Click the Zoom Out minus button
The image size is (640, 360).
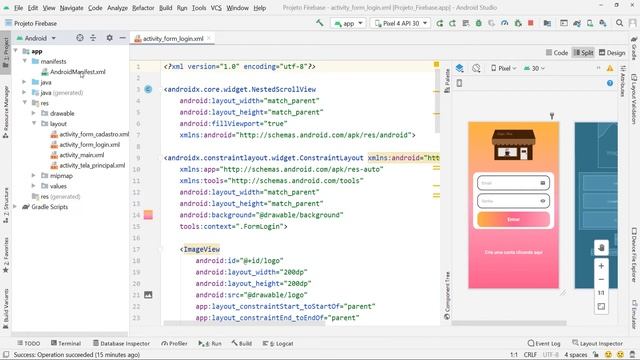601,279
